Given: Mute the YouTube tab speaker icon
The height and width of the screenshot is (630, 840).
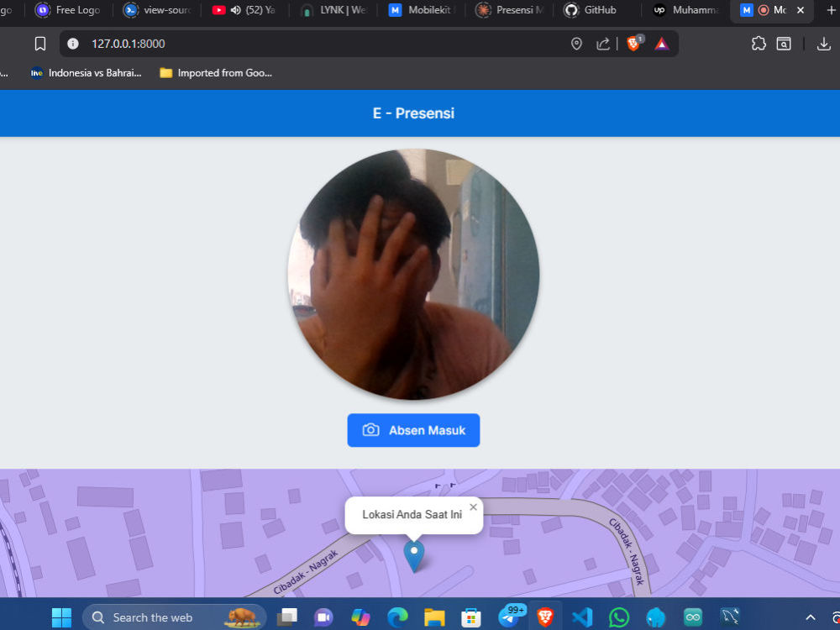Looking at the screenshot, I should click(235, 10).
